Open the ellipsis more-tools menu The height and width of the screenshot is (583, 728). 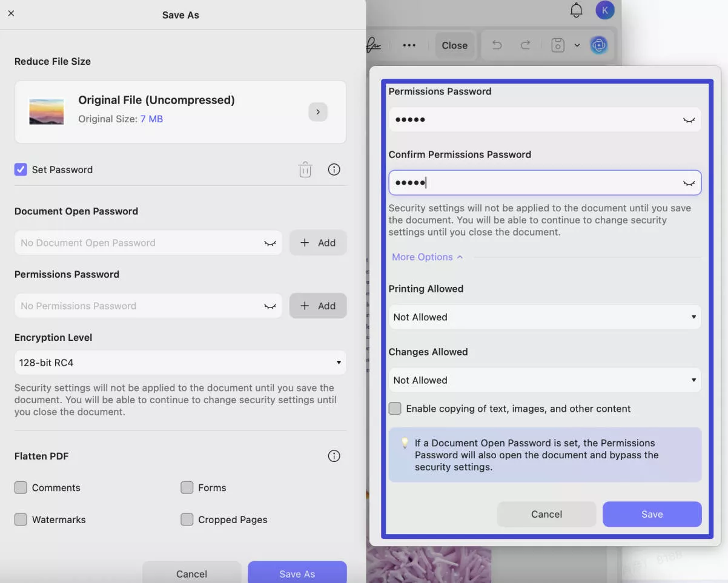click(x=409, y=45)
